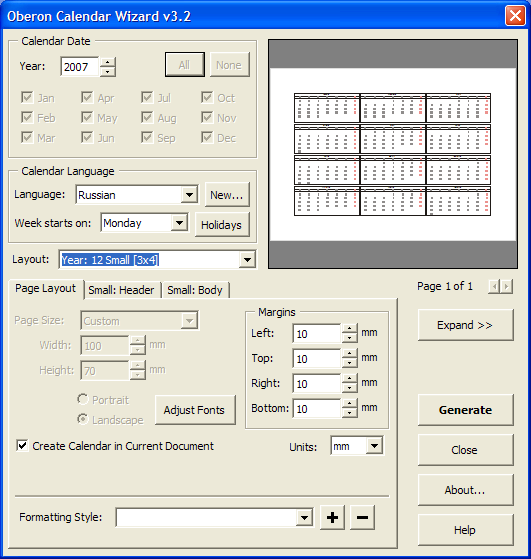The image size is (531, 559).
Task: Expand the Formatting Style dropdown
Action: [x=304, y=518]
